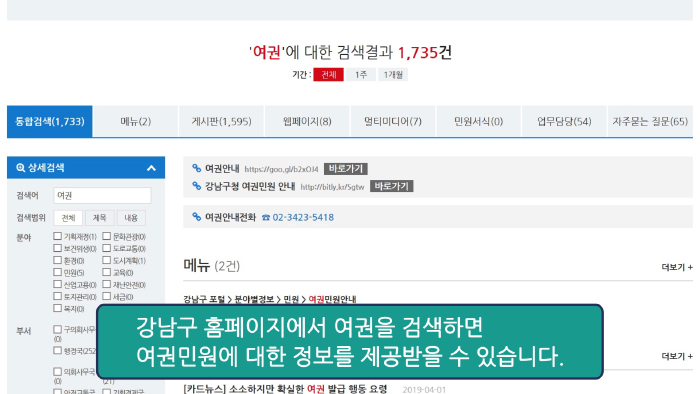Click link icon beside 여권안내
Screen dimensions: 700x394
(x=196, y=168)
